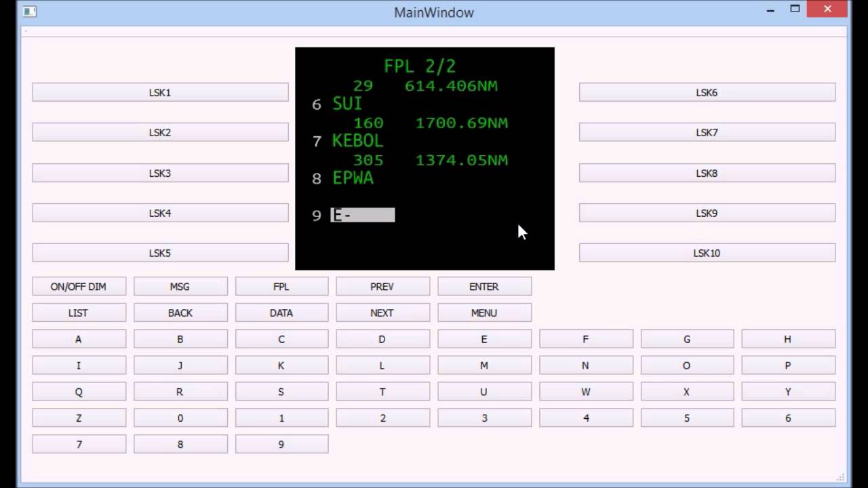Click the letter D key
868x488 pixels.
coord(382,339)
